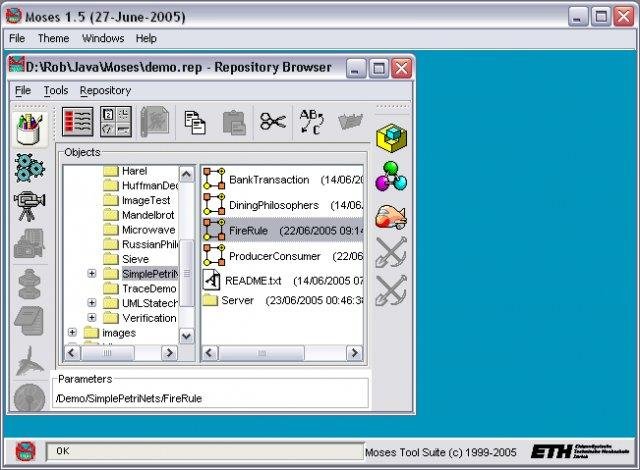Viewport: 640px width, 470px height.
Task: Switch to the four-pane details view icon
Action: click(x=116, y=122)
